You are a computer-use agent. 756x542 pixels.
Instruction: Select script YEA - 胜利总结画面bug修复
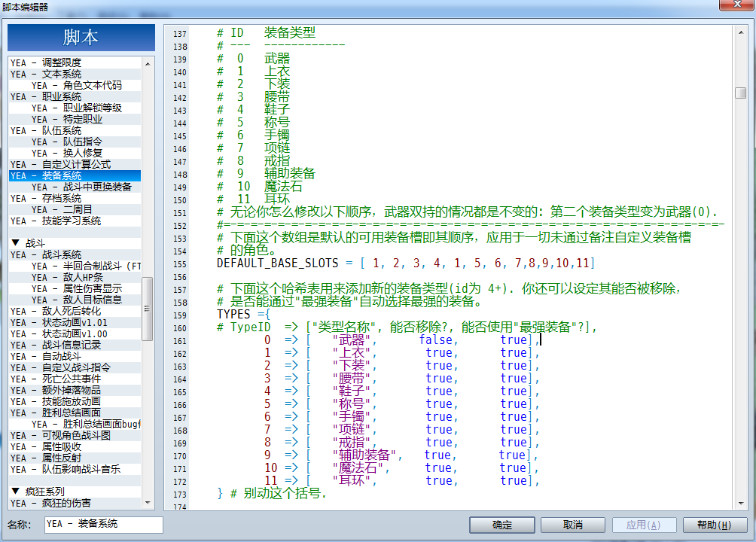pyautogui.click(x=75, y=425)
